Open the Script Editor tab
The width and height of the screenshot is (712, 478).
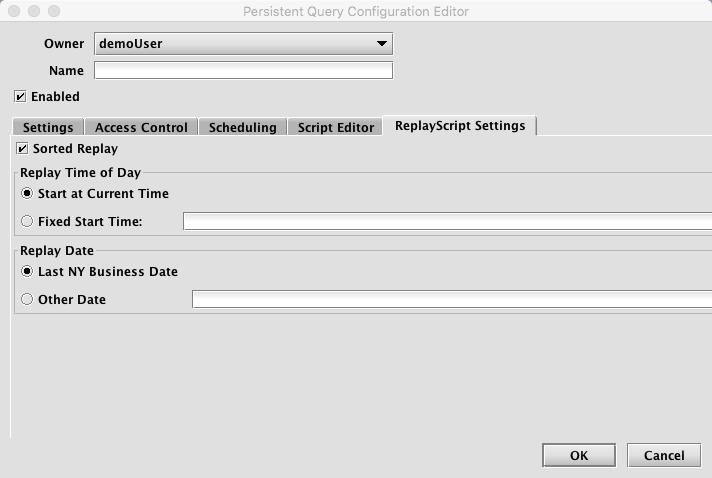[x=336, y=127]
